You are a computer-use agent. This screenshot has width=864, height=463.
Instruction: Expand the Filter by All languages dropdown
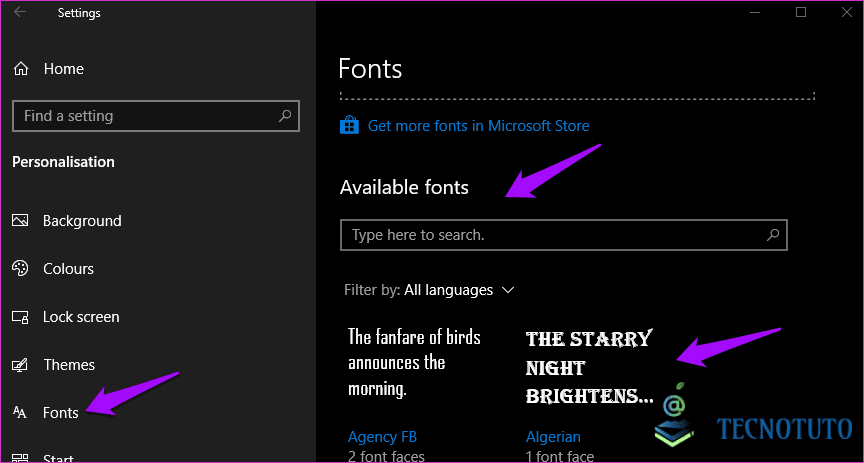[x=429, y=290]
